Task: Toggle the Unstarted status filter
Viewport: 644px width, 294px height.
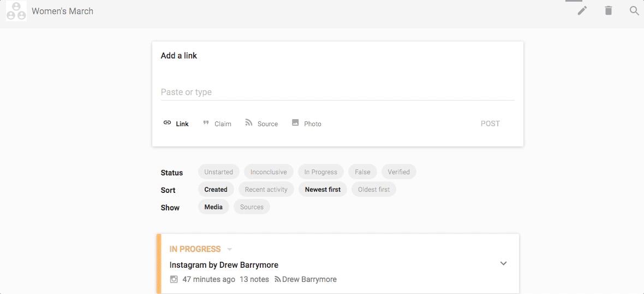Action: click(218, 172)
